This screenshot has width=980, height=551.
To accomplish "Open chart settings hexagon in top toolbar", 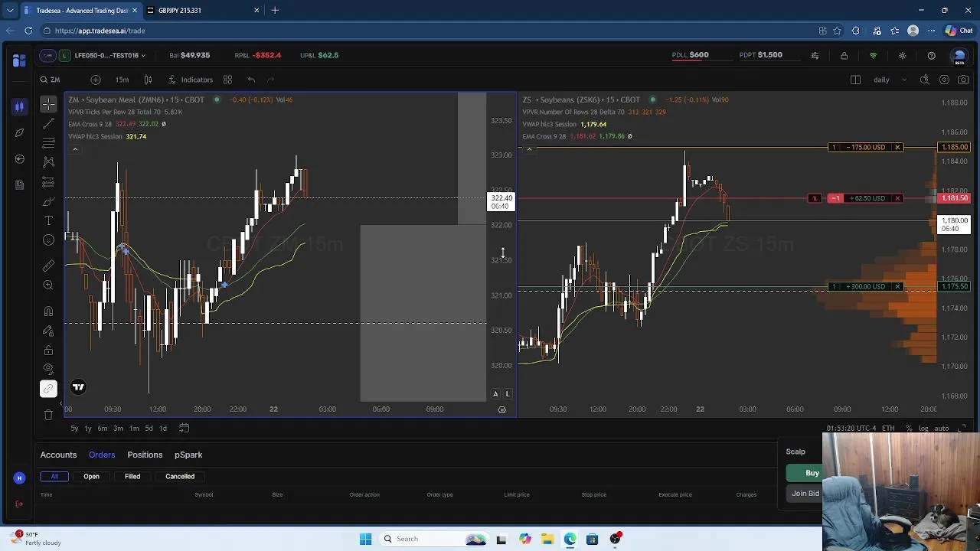I will pos(944,80).
